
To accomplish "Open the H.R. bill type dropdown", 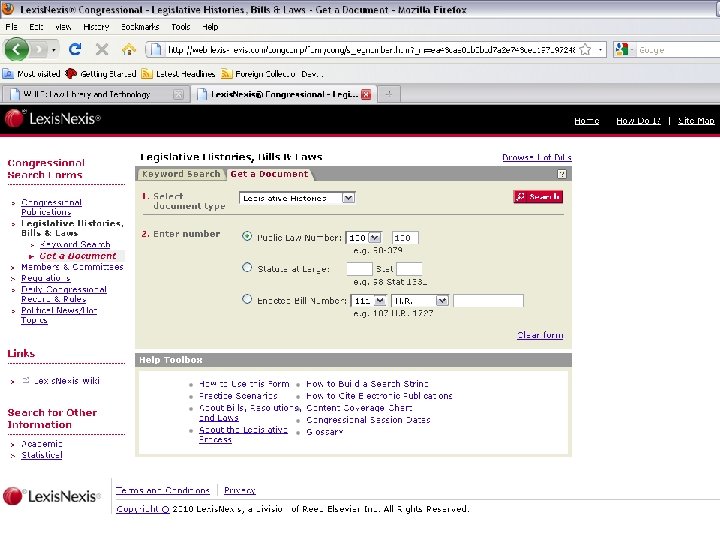I will (x=420, y=301).
